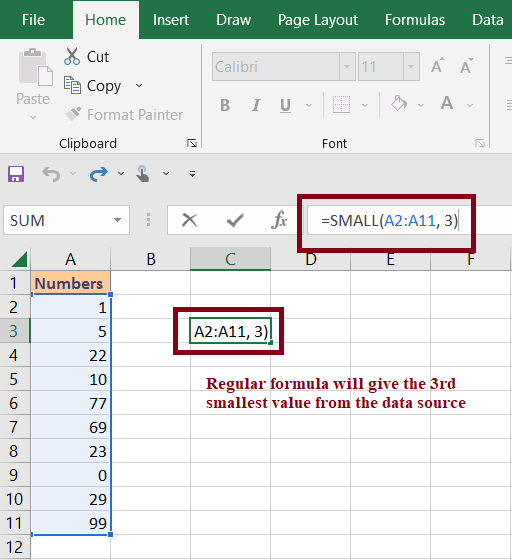This screenshot has width=512, height=560.
Task: Toggle Italic formatting
Action: [256, 105]
